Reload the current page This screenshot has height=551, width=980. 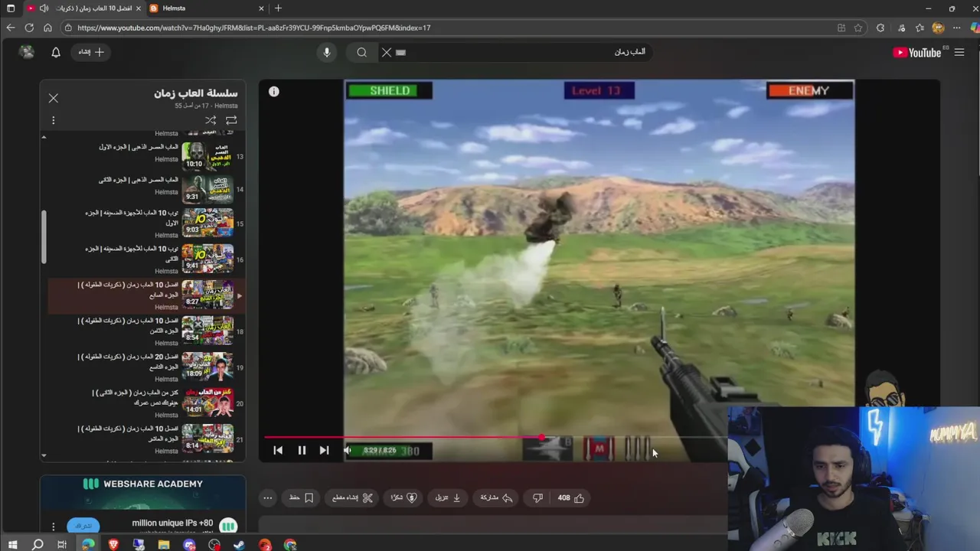click(29, 28)
